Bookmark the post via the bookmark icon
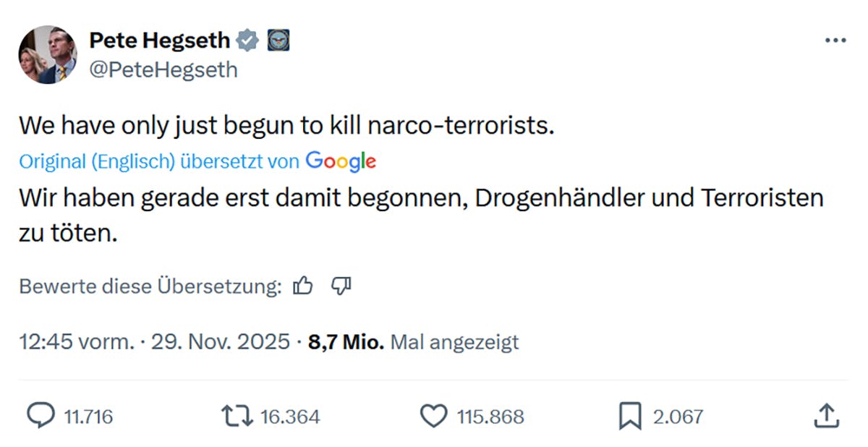Image resolution: width=868 pixels, height=447 pixels. tap(632, 416)
